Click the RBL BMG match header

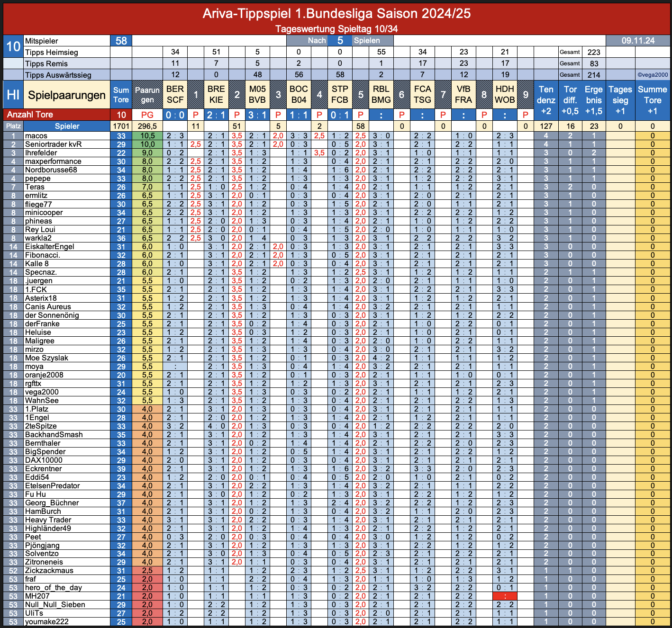381,95
